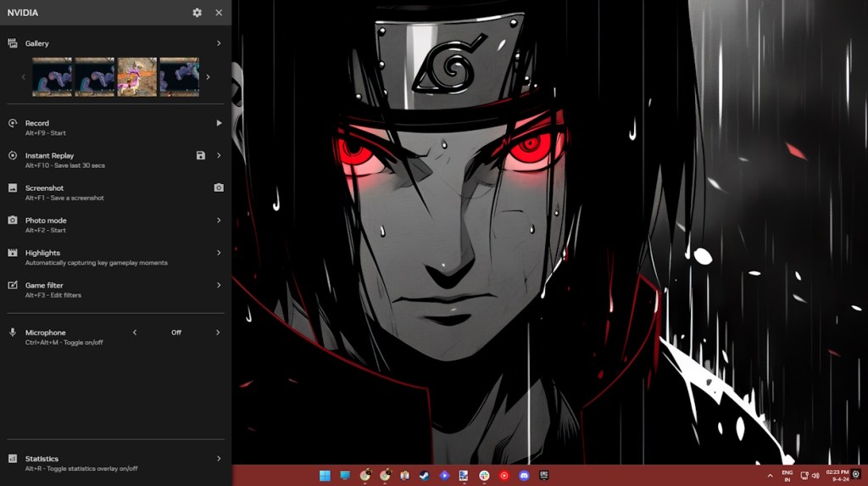The image size is (868, 486).
Task: Switch microphone mode with right arrow
Action: click(218, 332)
